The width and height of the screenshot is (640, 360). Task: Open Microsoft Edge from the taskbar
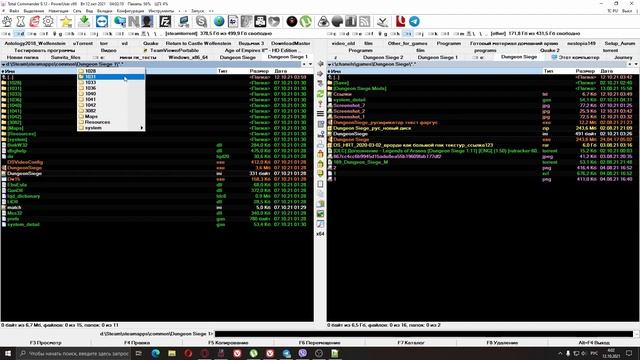pos(156,353)
